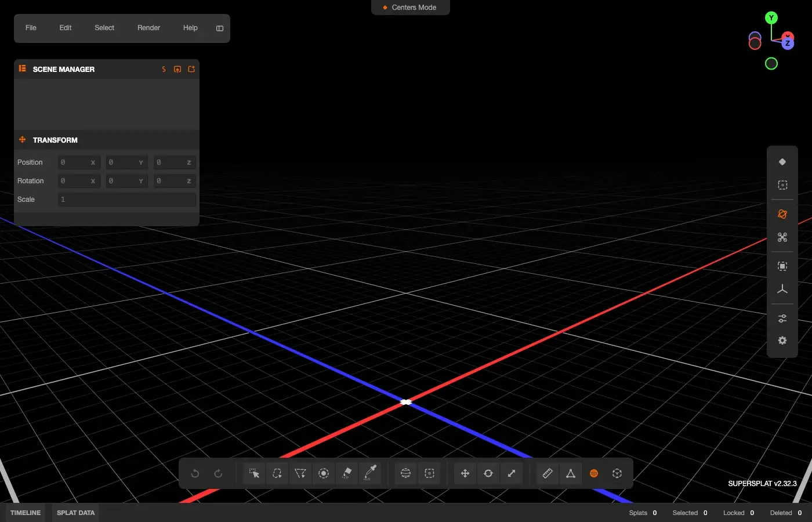
Task: Open the Render menu
Action: tap(148, 28)
